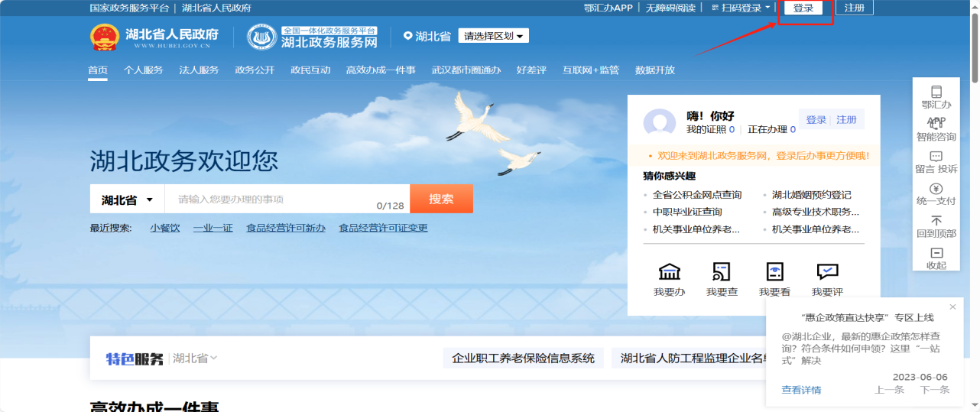Click 回到顶部 arrow in the sidebar

tap(936, 221)
